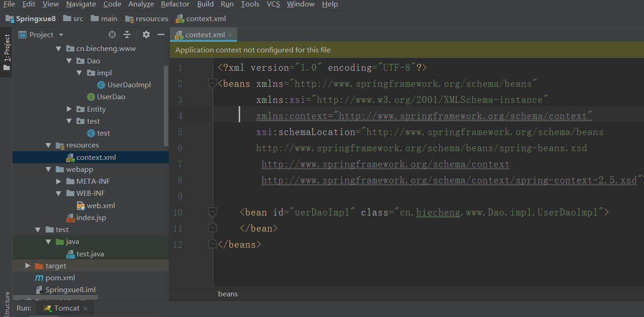Screen dimensions: 644x317
Task: Click the Project view window icon in the panel header
Action: click(23, 34)
